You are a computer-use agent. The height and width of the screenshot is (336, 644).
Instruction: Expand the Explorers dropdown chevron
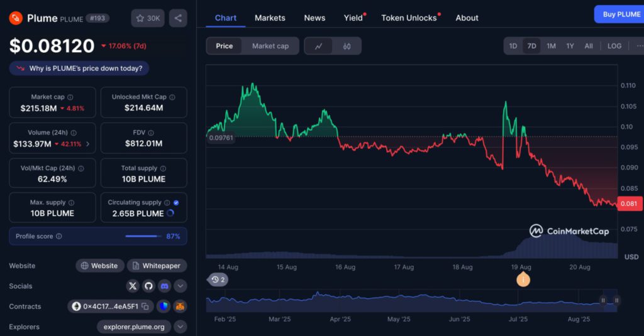(180, 327)
